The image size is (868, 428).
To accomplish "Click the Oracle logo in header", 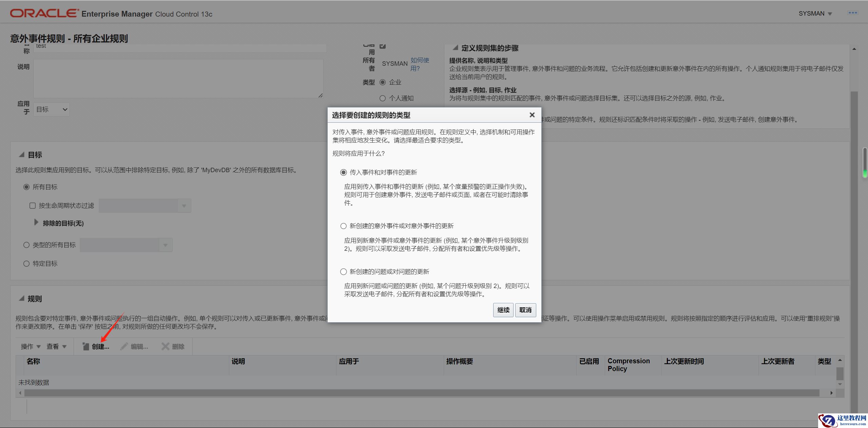I will coord(44,13).
